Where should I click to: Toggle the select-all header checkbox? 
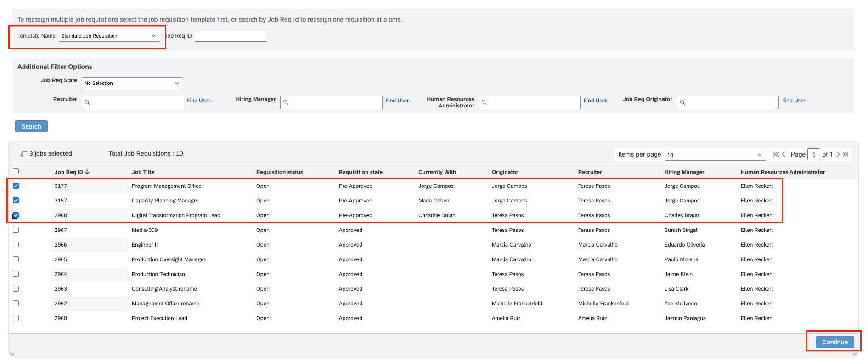[16, 171]
